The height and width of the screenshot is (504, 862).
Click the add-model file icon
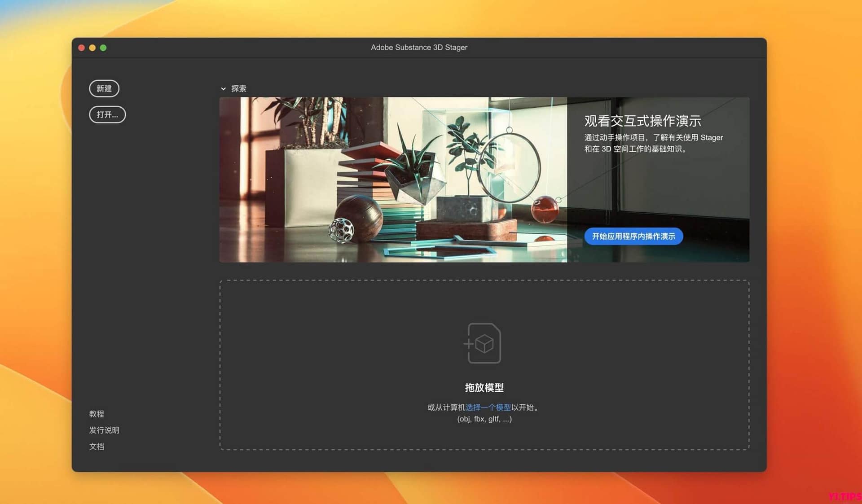coord(483,343)
